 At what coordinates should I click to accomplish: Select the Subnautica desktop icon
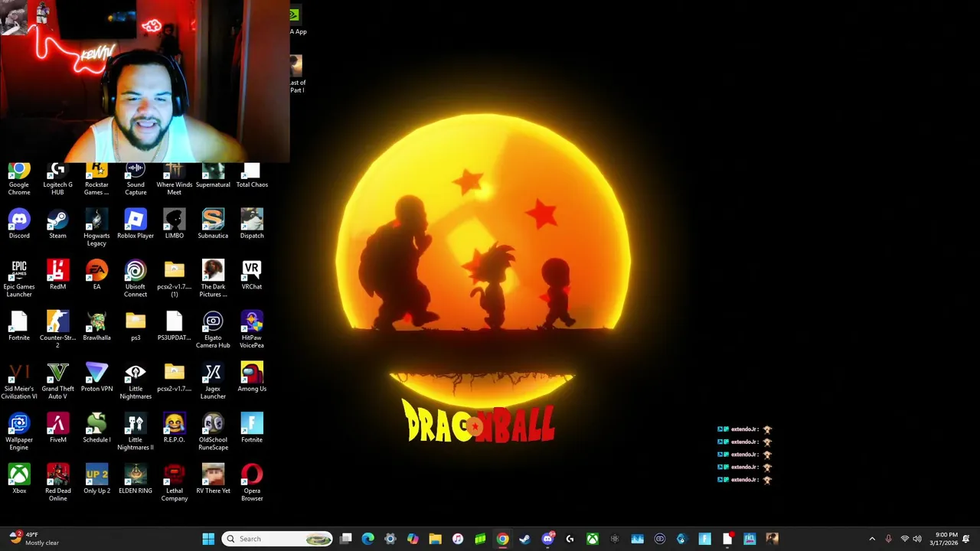(213, 223)
